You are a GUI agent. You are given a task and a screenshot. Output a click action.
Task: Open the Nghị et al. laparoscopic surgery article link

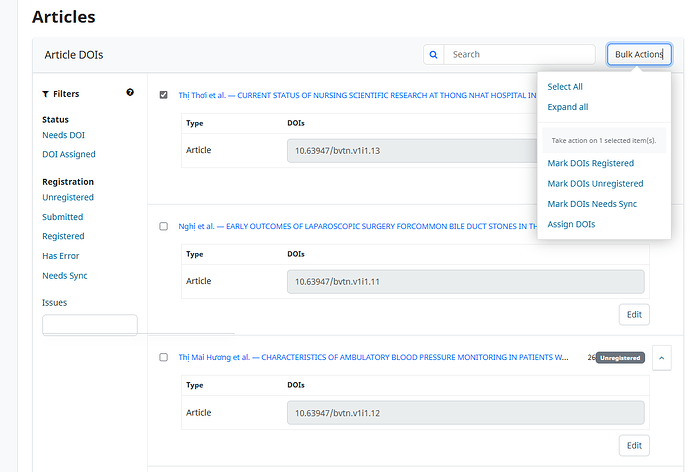357,226
